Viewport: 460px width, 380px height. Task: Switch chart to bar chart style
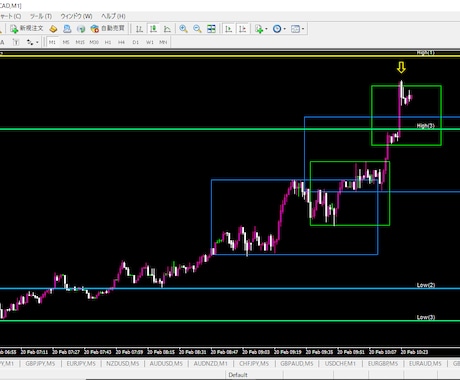point(139,29)
